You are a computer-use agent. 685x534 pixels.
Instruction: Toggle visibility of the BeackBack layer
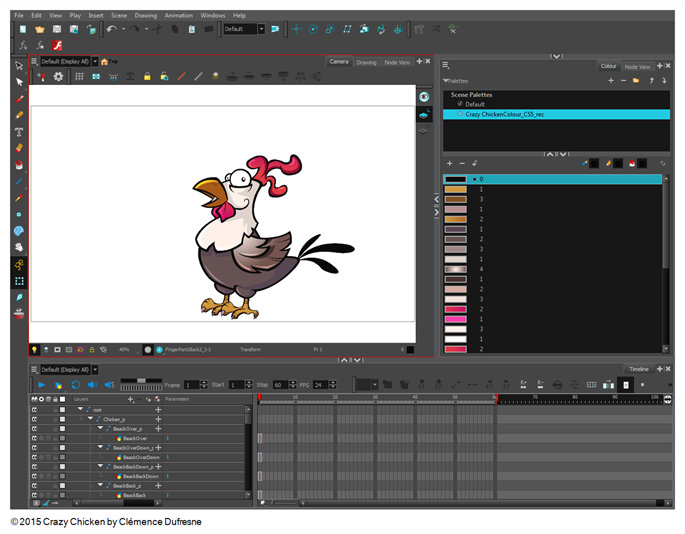coord(34,495)
